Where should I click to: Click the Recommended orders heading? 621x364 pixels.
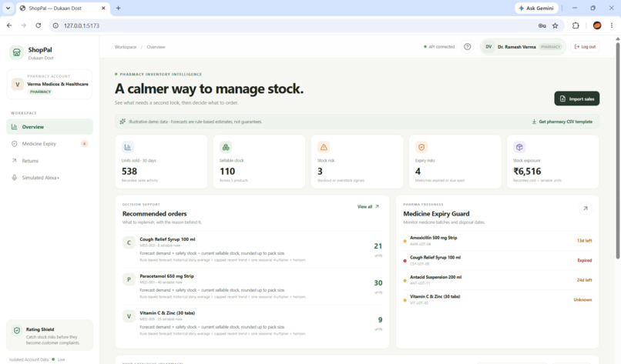[x=154, y=214]
